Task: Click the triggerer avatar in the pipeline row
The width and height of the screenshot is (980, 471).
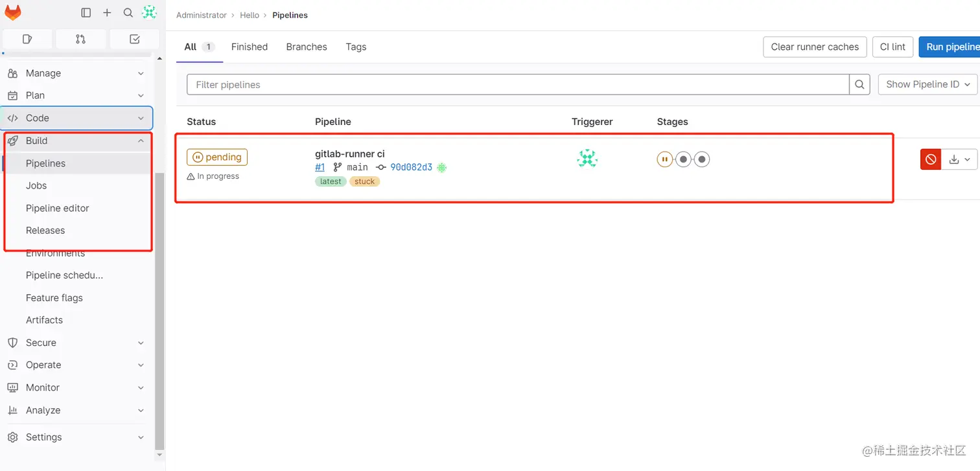Action: tap(587, 159)
